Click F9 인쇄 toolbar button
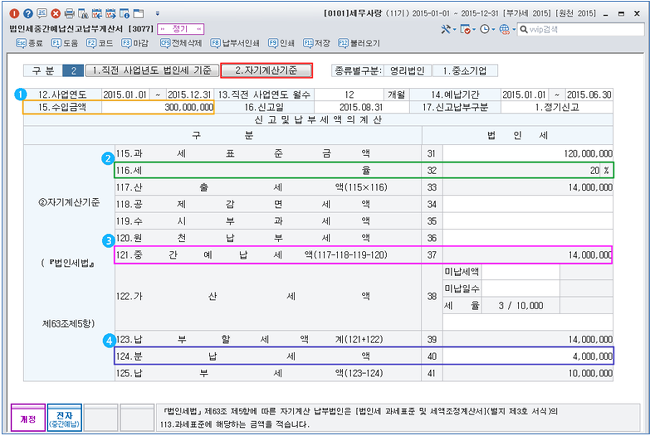Image resolution: width=650 pixels, height=436 pixels. pos(281,43)
